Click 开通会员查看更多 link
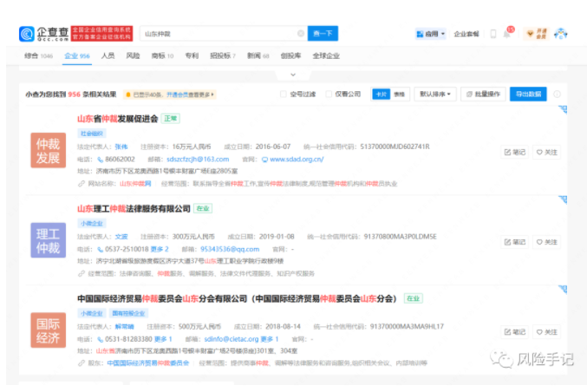 coord(189,95)
